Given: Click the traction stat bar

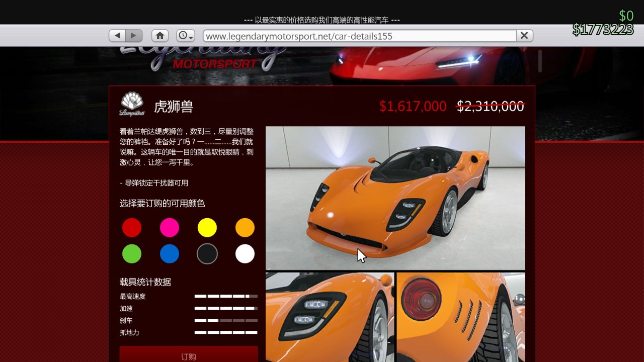Looking at the screenshot, I should 226,332.
